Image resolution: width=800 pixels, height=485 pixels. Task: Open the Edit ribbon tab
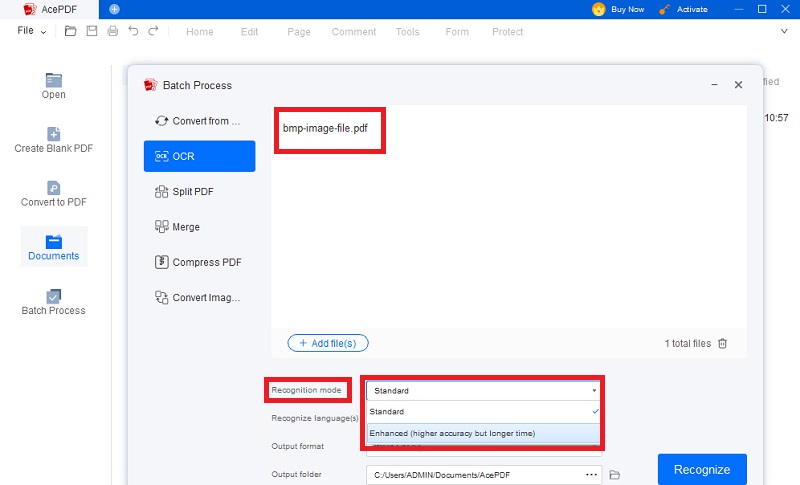tap(249, 32)
